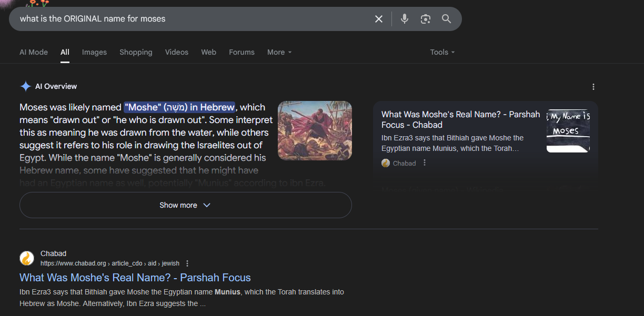This screenshot has width=644, height=316.
Task: Expand the More search filters dropdown
Action: tap(279, 52)
